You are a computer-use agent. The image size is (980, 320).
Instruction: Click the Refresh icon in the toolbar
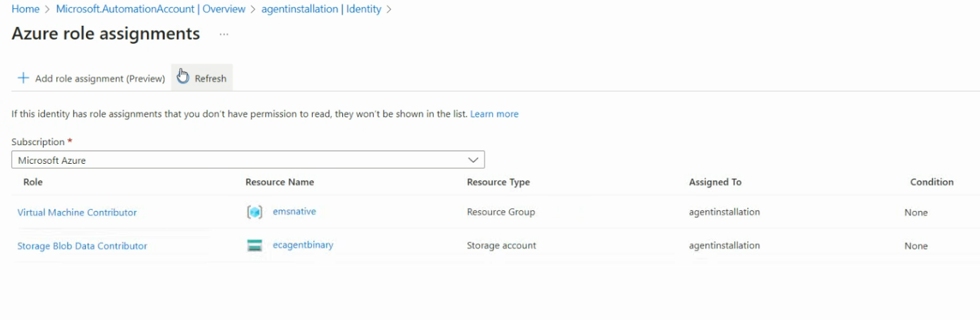[x=184, y=78]
